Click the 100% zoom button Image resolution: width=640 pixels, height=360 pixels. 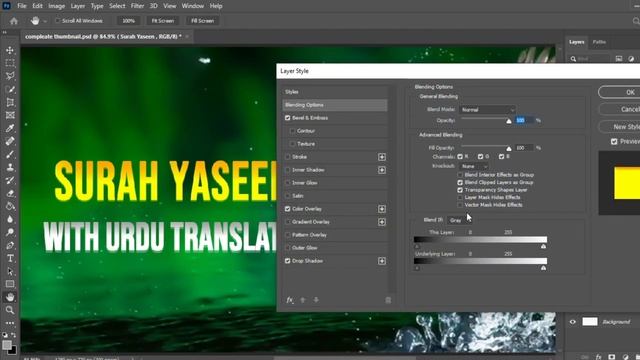128,21
